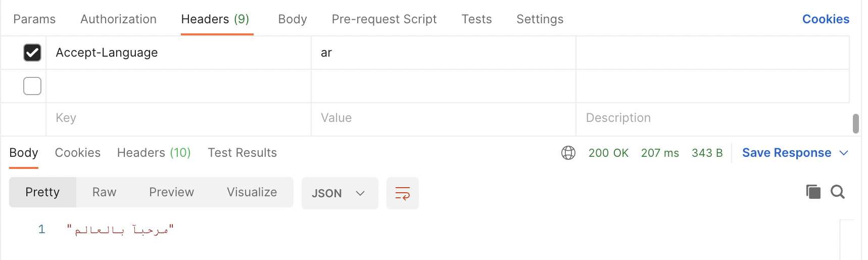Click the new header Key field
The image size is (868, 260).
pos(178,118)
